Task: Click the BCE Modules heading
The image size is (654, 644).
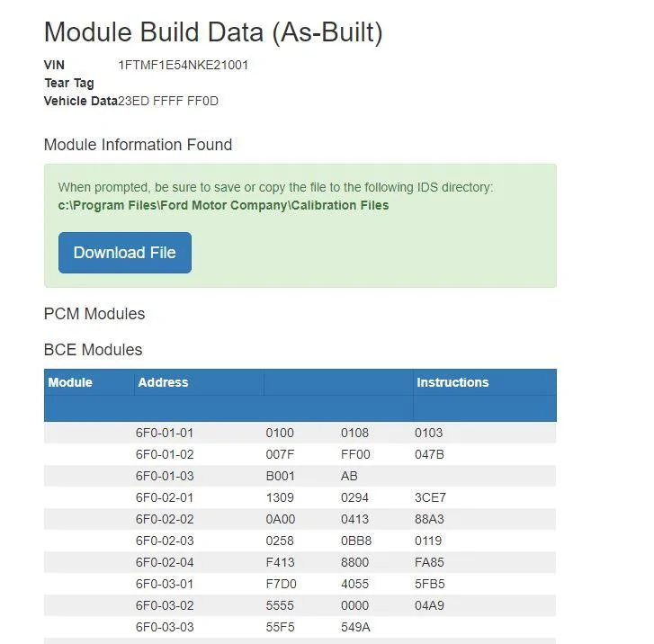Action: [93, 350]
